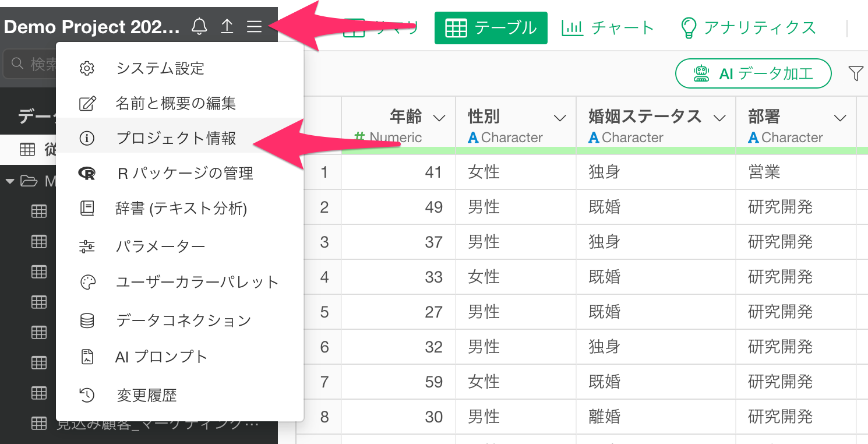Open 名前と概要の編集 menu entry

pyautogui.click(x=175, y=104)
